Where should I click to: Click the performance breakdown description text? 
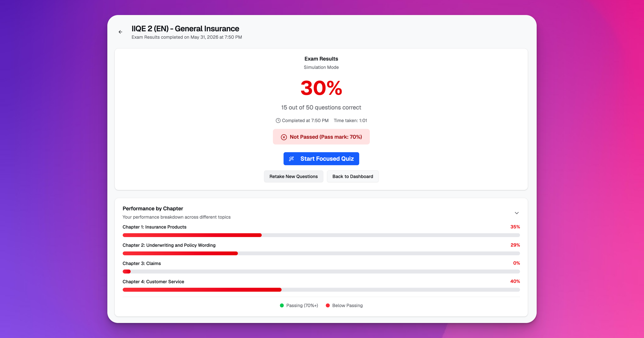pos(177,217)
